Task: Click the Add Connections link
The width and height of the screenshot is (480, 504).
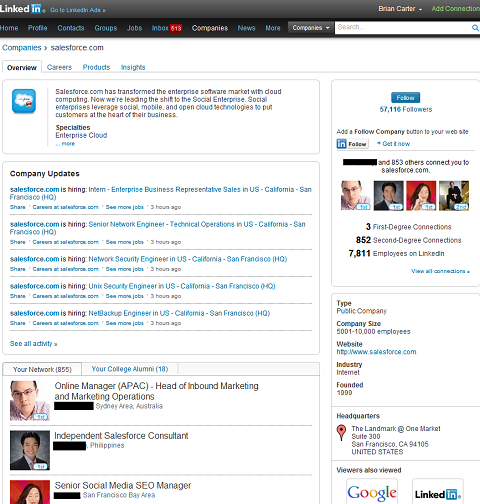Action: [456, 9]
